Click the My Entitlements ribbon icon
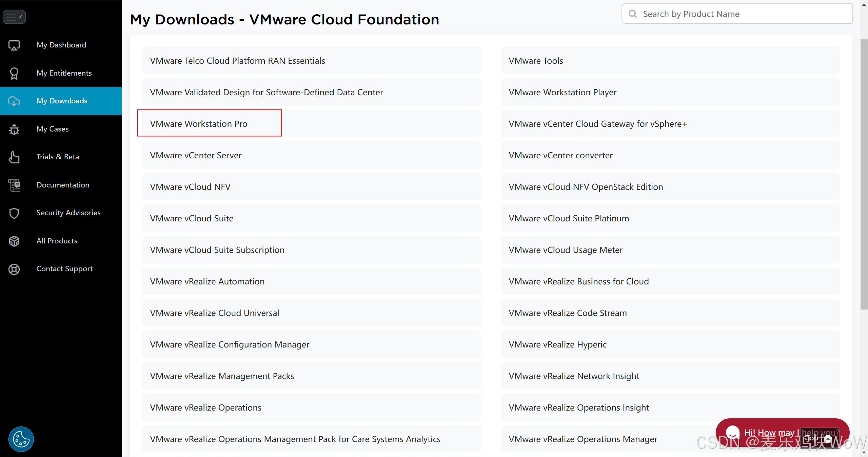 point(14,73)
